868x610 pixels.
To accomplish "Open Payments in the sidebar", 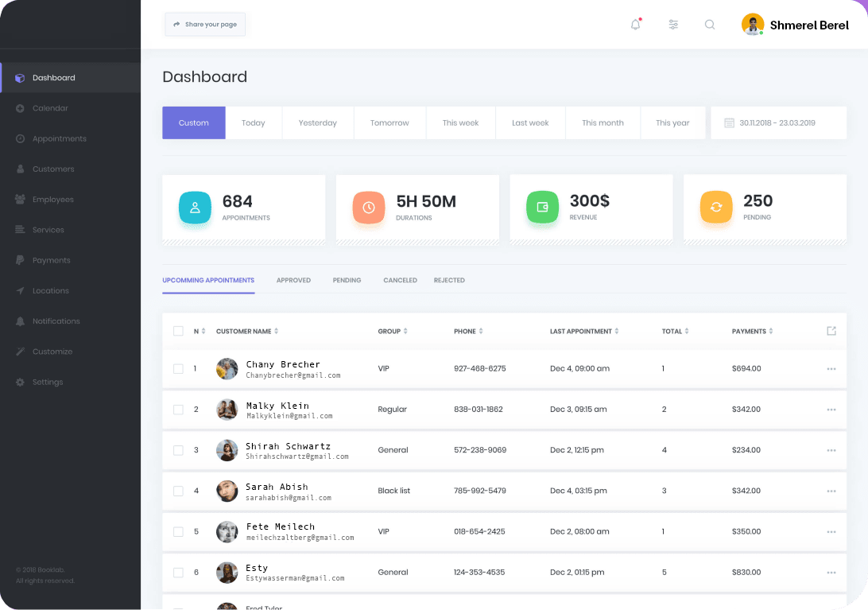I will coord(51,260).
